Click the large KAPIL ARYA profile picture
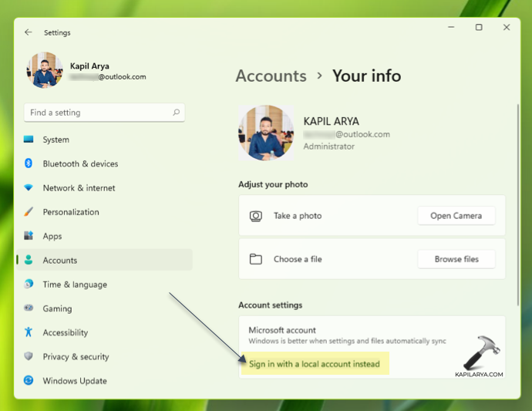The image size is (532, 411). pyautogui.click(x=266, y=133)
